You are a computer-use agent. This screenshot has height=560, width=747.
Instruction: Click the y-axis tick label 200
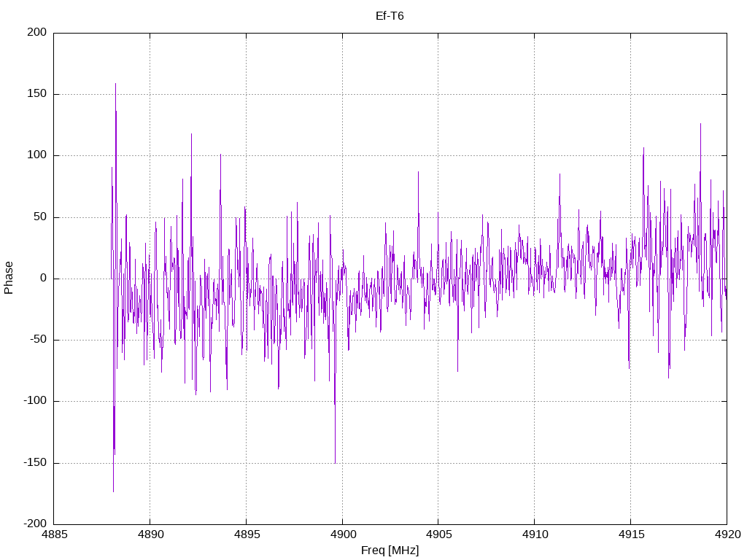37,32
